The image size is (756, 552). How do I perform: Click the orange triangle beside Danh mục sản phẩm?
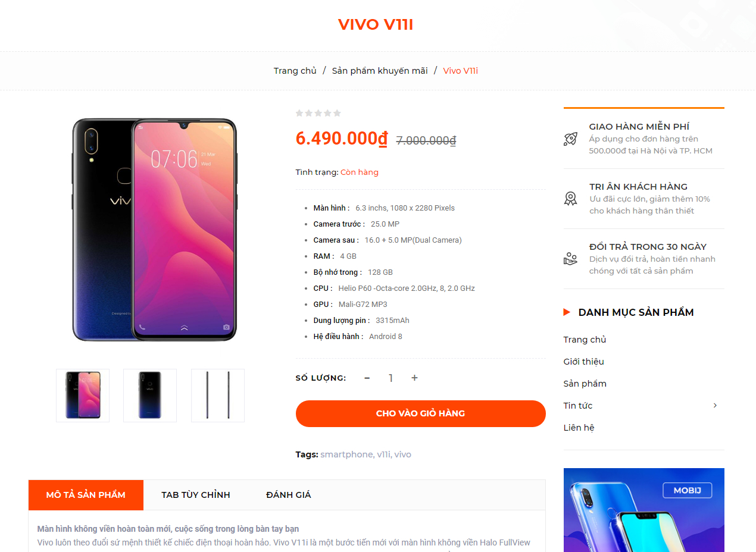pyautogui.click(x=567, y=312)
